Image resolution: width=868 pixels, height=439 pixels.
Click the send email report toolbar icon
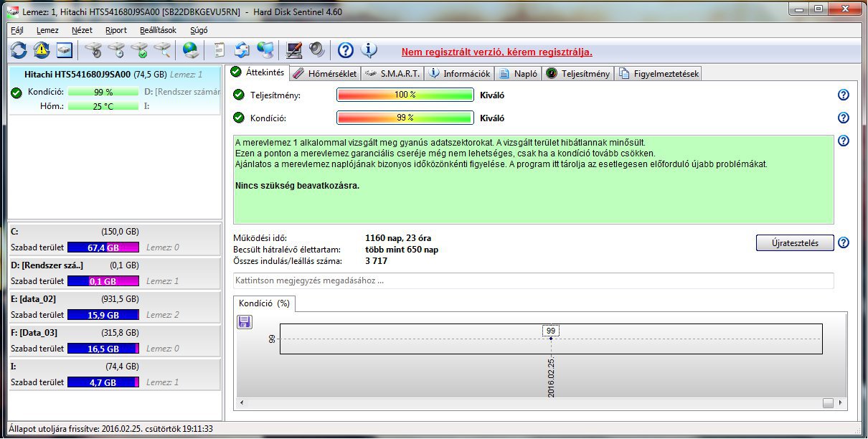click(x=242, y=50)
